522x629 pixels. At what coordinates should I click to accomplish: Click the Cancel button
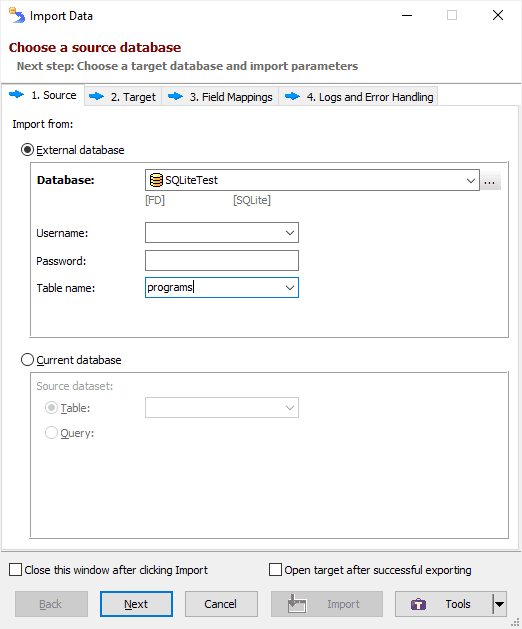click(221, 604)
